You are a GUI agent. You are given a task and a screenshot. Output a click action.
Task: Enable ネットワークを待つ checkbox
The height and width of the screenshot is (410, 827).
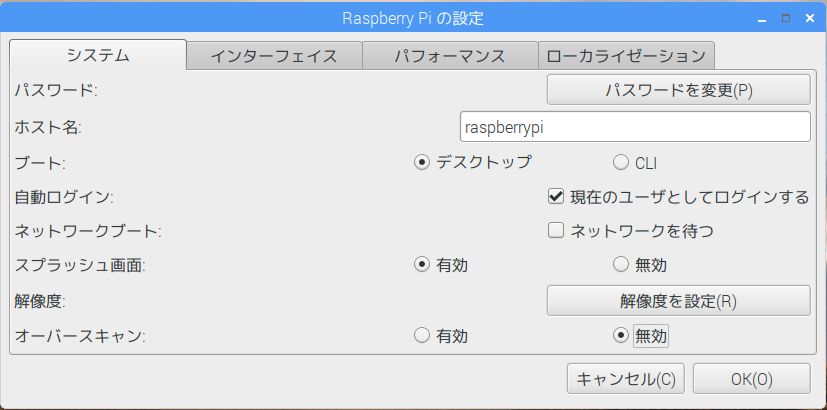click(x=631, y=231)
